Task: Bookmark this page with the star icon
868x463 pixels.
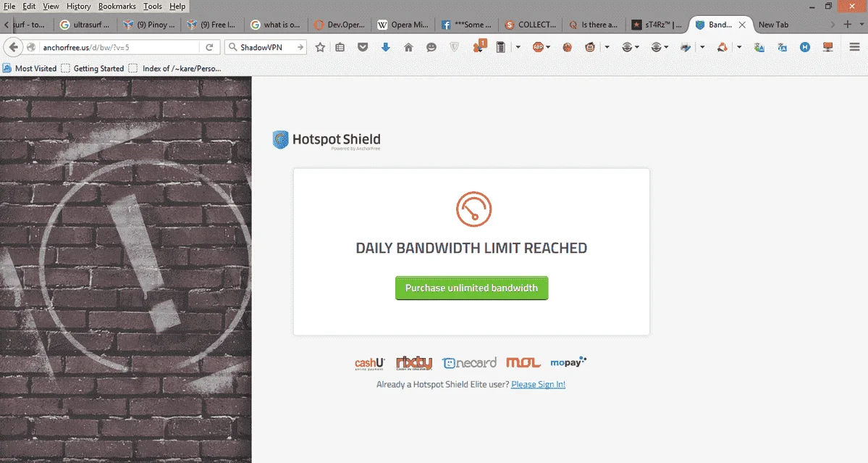Action: (x=320, y=48)
